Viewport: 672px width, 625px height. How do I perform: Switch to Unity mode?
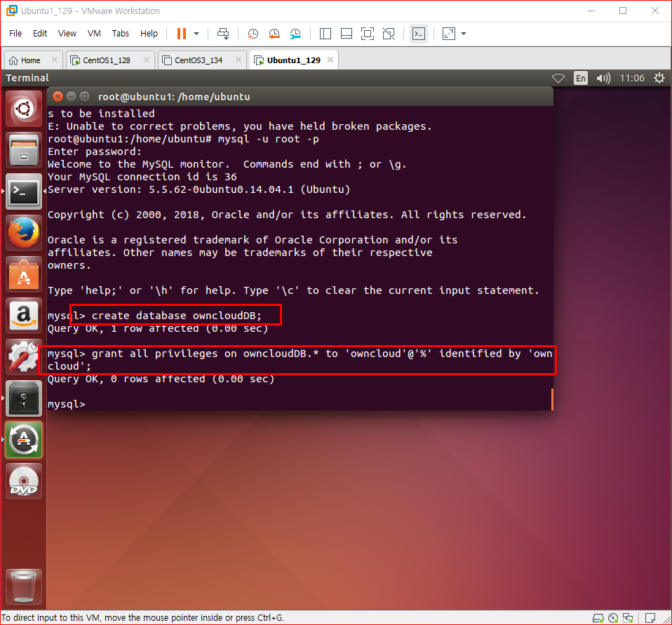(389, 34)
